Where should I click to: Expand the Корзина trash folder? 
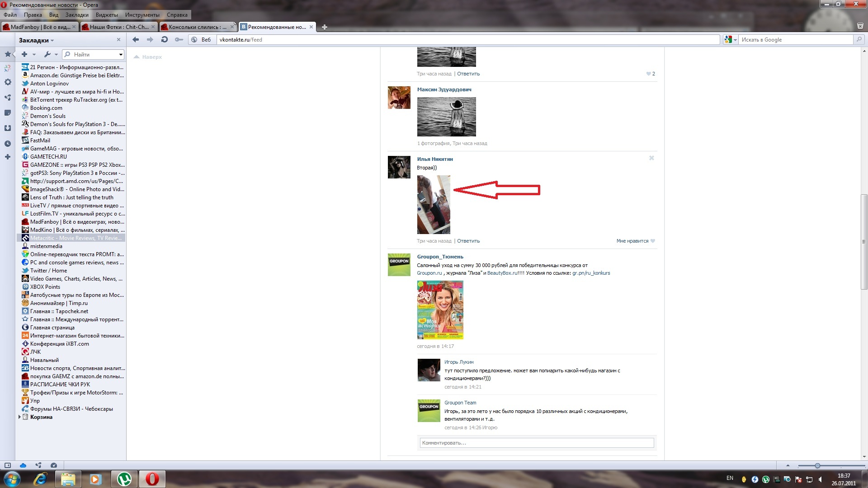point(19,417)
